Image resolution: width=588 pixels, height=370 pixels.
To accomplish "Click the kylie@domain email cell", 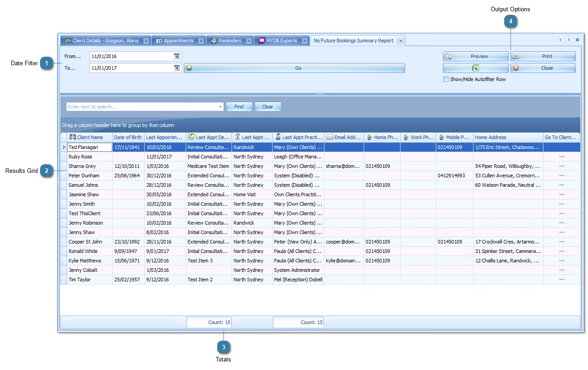I will point(344,261).
